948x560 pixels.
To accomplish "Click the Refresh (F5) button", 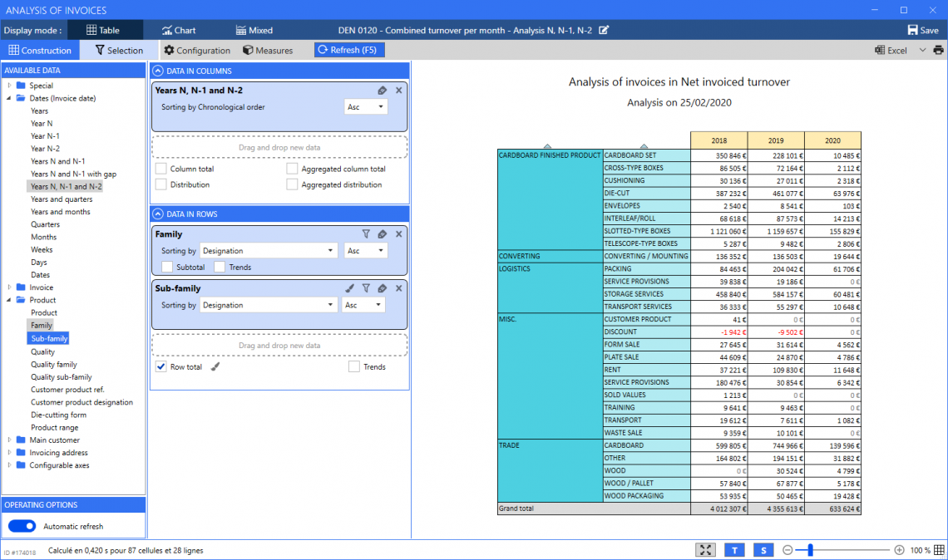I will [x=349, y=50].
